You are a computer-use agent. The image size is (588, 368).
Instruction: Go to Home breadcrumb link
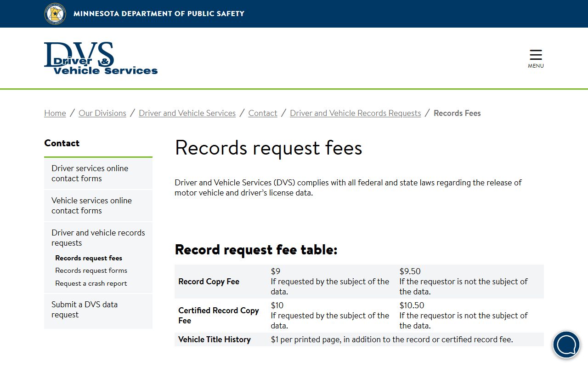55,113
